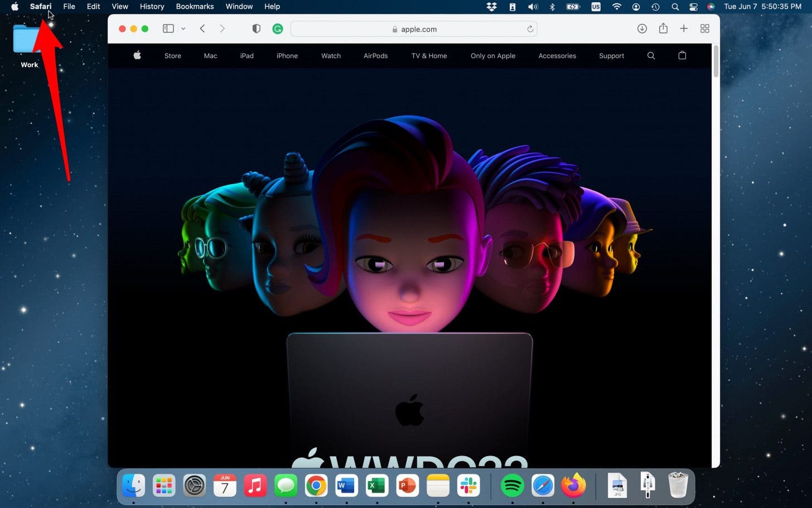Show tab overview grid
The image size is (812, 508).
coord(705,28)
